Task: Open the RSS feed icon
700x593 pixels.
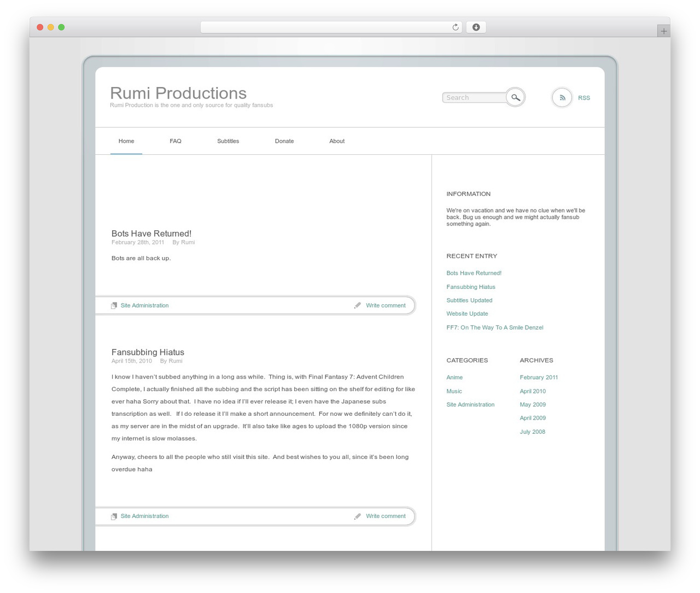Action: tap(562, 98)
